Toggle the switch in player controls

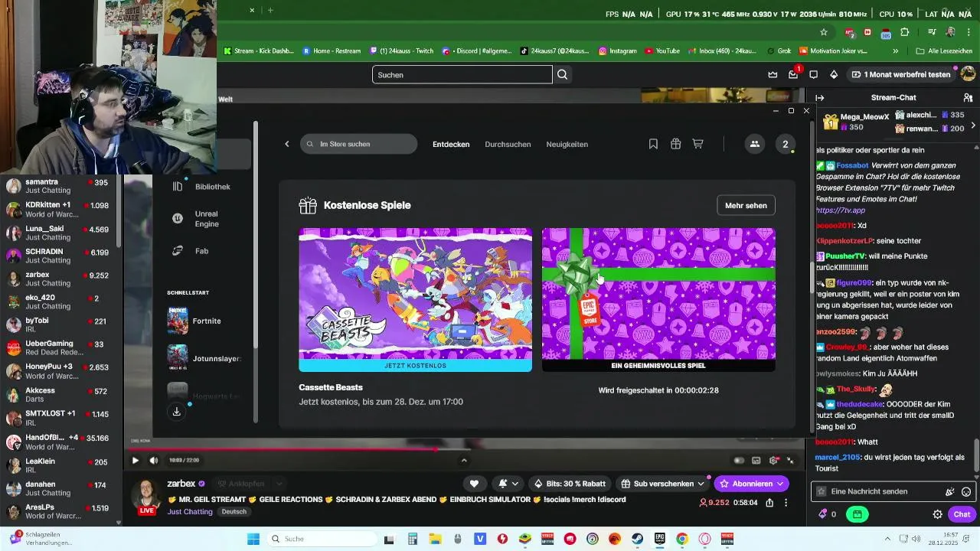click(739, 460)
